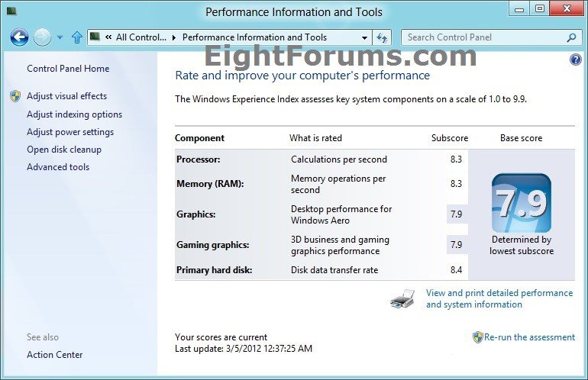Click the printer icon
This screenshot has height=380, width=588.
(x=402, y=298)
